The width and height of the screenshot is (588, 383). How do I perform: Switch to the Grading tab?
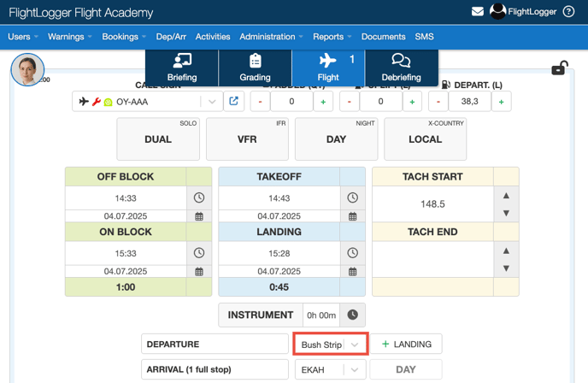coord(255,68)
